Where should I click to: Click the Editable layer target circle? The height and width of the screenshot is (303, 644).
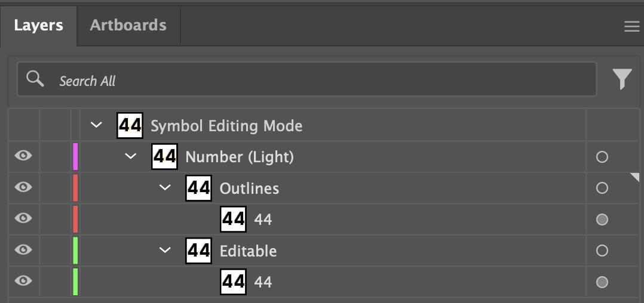pyautogui.click(x=602, y=251)
